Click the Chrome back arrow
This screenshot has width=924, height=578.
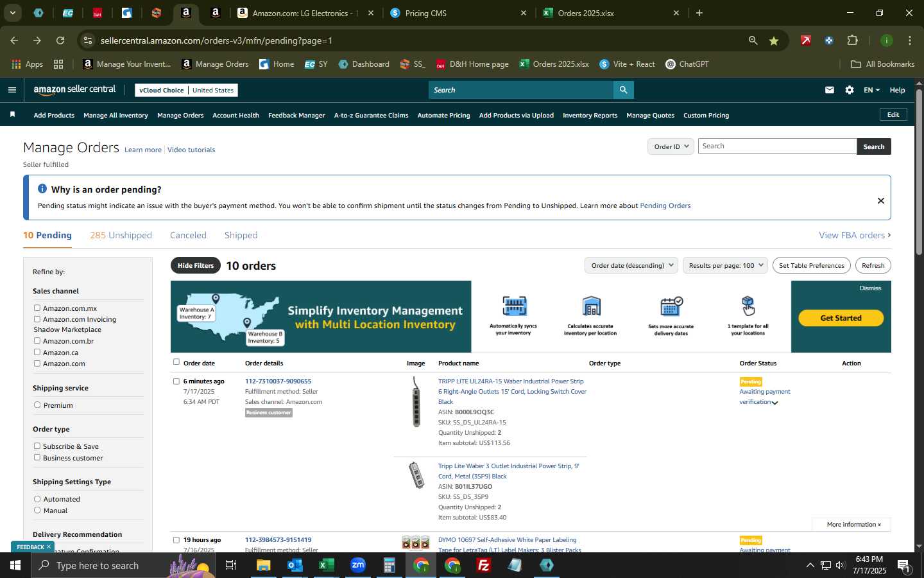14,40
